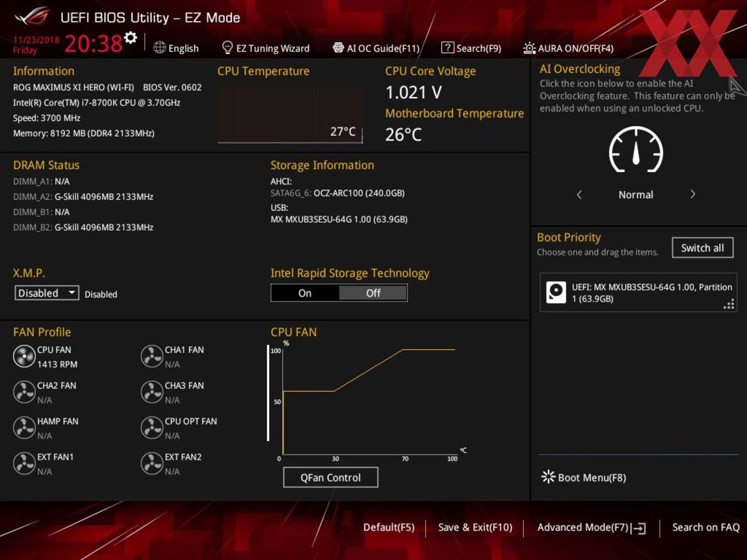Image resolution: width=747 pixels, height=560 pixels.
Task: Click the Advanced Mode exit arrow icon
Action: (x=638, y=528)
